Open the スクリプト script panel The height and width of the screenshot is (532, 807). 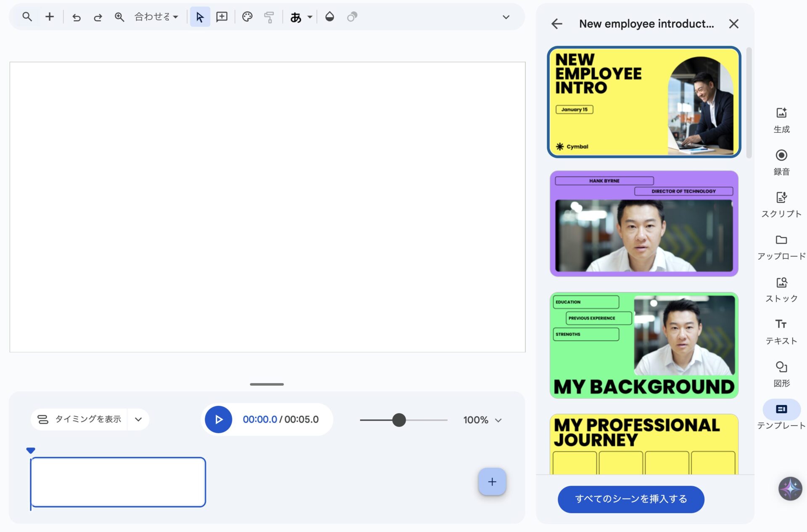[781, 205]
